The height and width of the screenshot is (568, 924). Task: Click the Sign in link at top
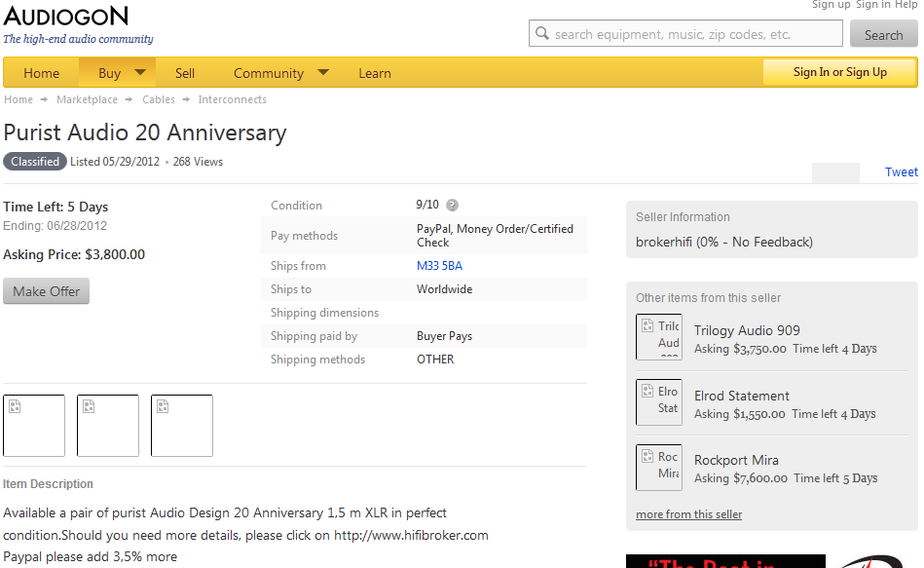point(872,5)
